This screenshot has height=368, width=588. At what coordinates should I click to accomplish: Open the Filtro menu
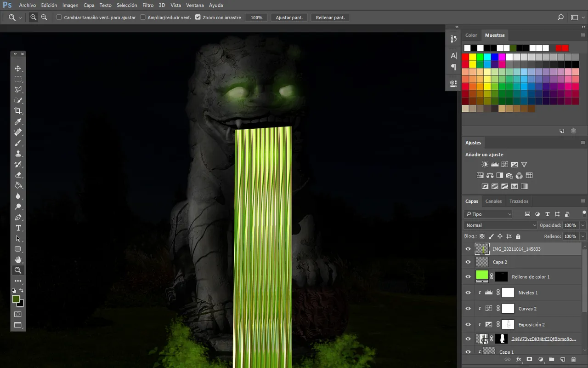[148, 6]
